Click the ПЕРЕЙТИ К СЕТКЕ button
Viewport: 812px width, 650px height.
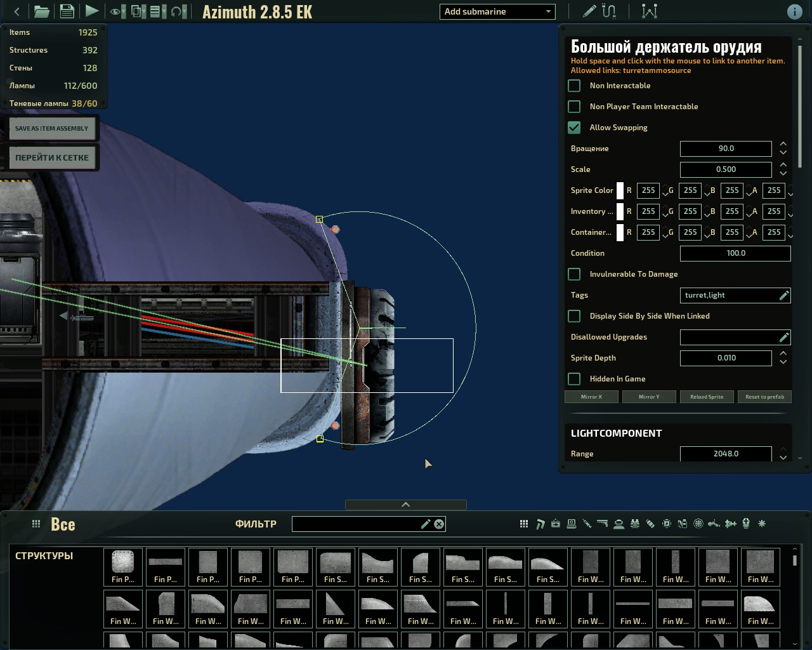click(52, 157)
